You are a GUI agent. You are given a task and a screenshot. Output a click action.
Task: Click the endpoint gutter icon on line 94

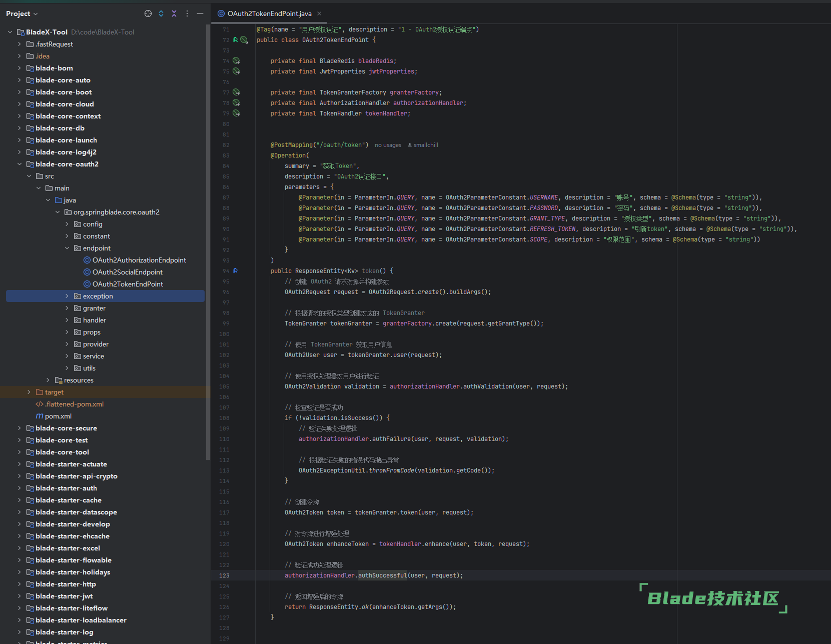(235, 270)
